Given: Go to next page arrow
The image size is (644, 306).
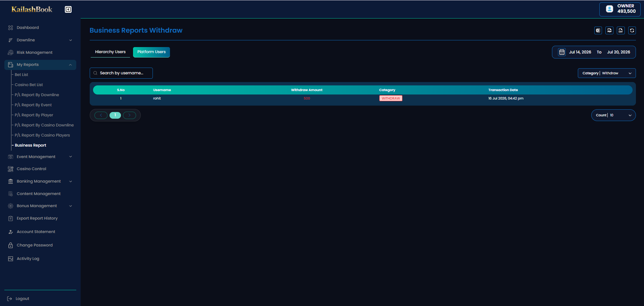Looking at the screenshot, I should 129,115.
